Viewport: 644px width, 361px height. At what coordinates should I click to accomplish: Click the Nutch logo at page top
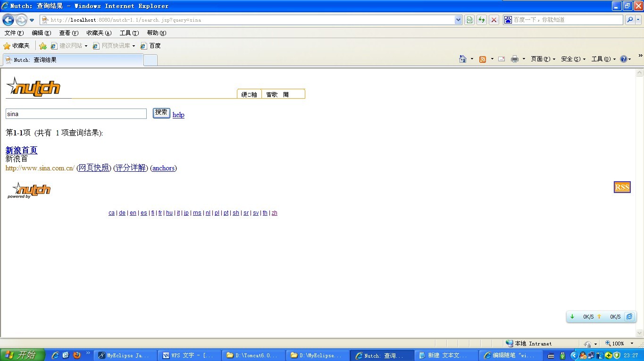33,87
